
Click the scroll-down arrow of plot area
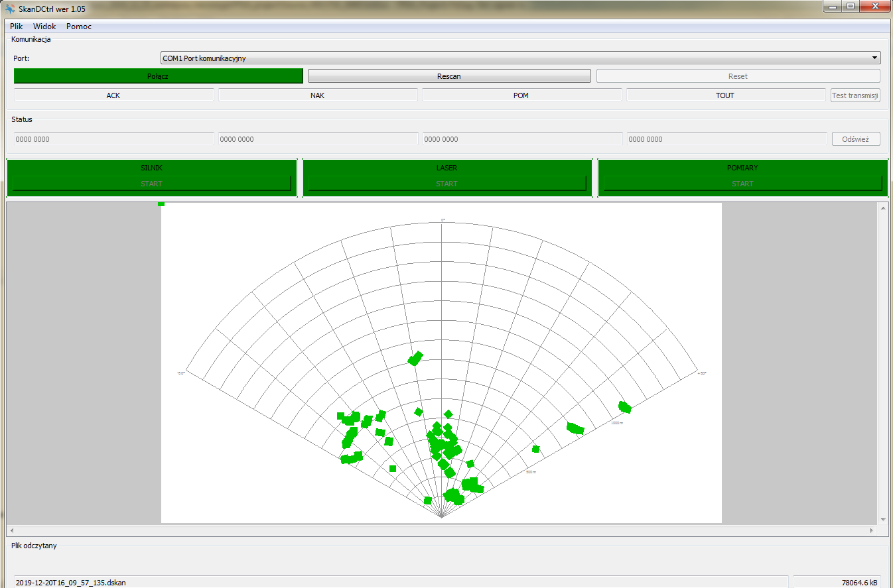(882, 519)
